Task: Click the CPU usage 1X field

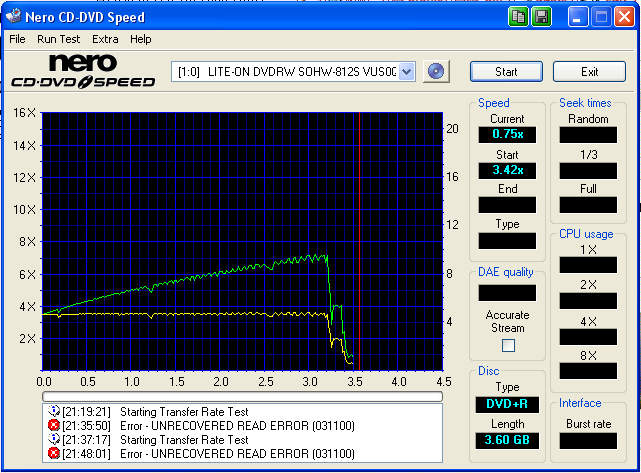Action: pos(588,265)
